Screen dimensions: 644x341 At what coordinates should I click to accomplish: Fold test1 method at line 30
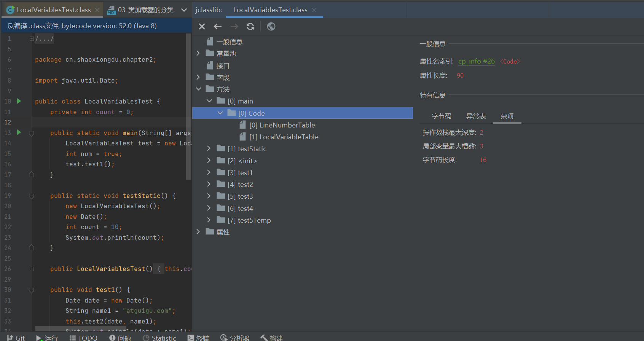[32, 290]
